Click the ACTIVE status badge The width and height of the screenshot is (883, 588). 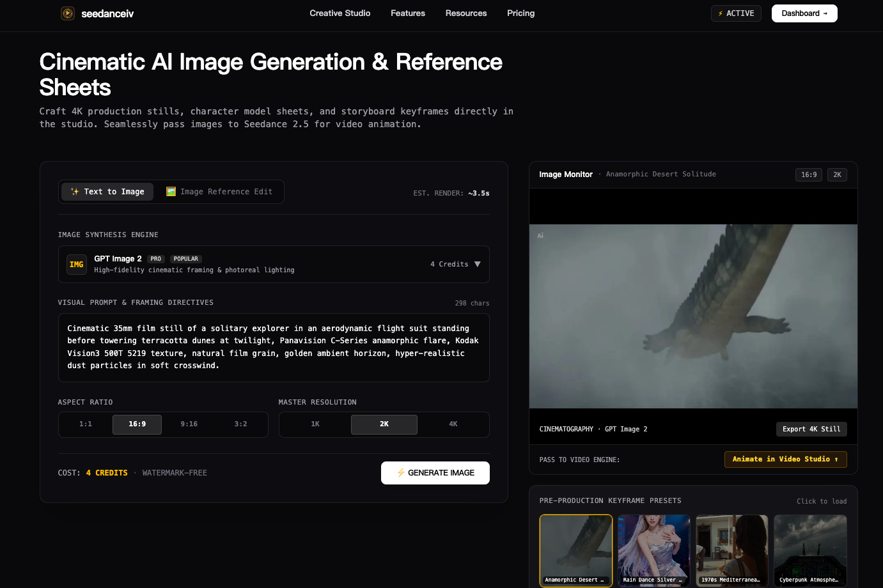[736, 13]
